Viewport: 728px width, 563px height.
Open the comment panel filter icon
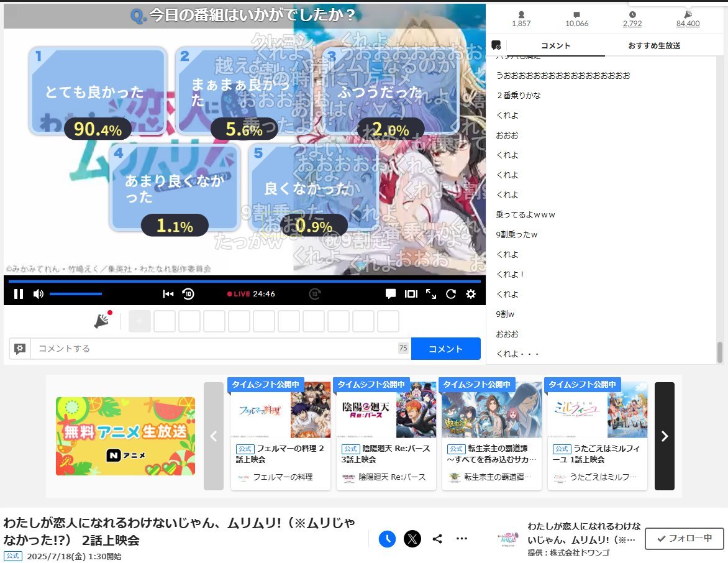496,45
